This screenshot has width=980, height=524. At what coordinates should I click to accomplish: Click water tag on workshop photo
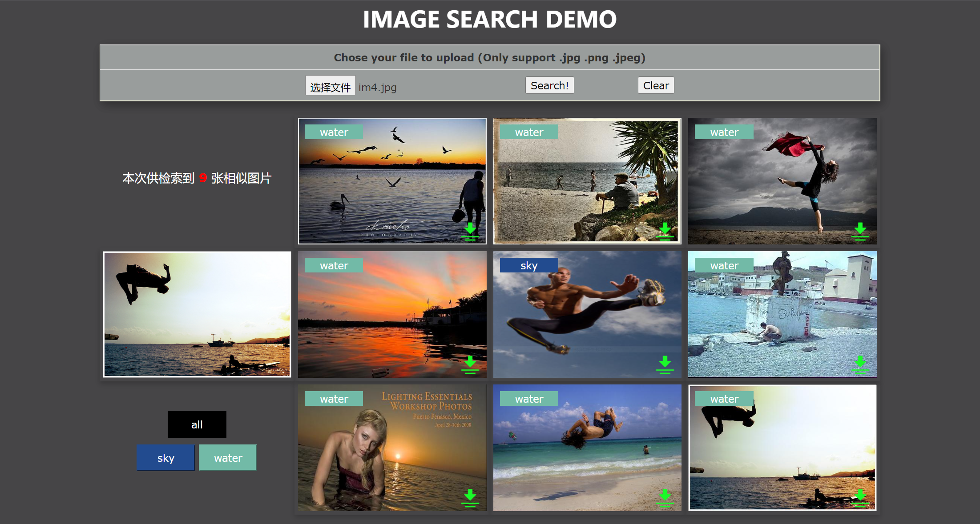click(334, 399)
